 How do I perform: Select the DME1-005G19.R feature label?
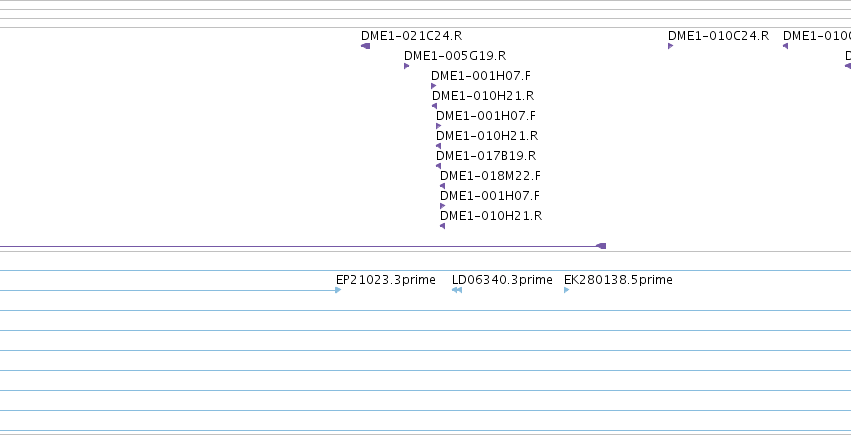coord(455,56)
